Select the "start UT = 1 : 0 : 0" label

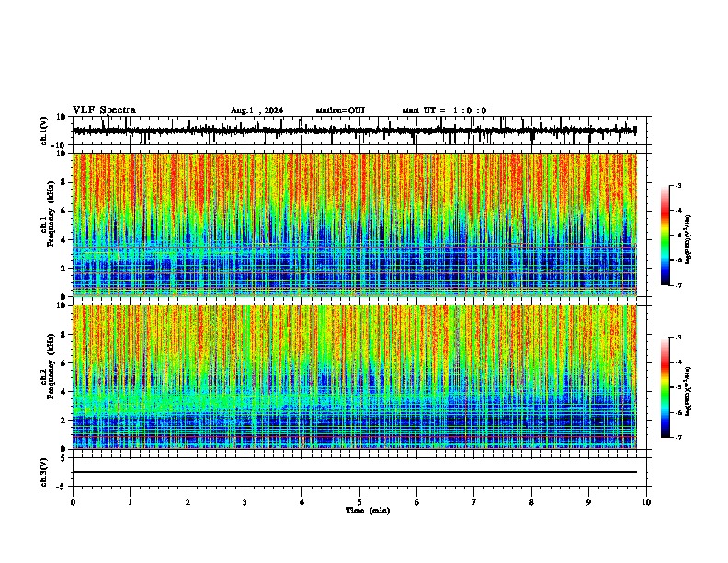[x=444, y=110]
